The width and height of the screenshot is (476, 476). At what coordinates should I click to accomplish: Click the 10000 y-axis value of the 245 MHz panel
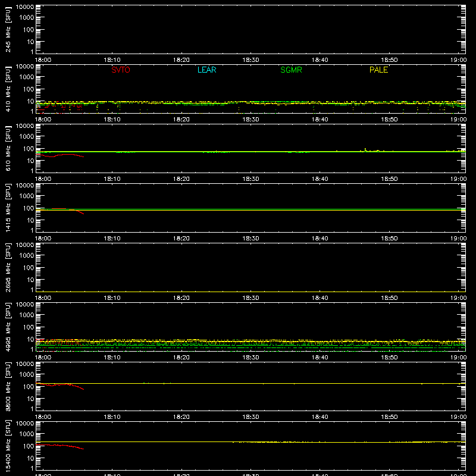pyautogui.click(x=25, y=7)
